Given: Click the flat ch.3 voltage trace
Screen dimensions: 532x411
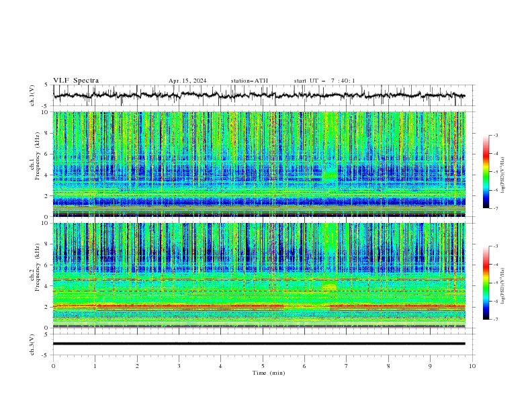Looking at the screenshot, I should tap(259, 344).
